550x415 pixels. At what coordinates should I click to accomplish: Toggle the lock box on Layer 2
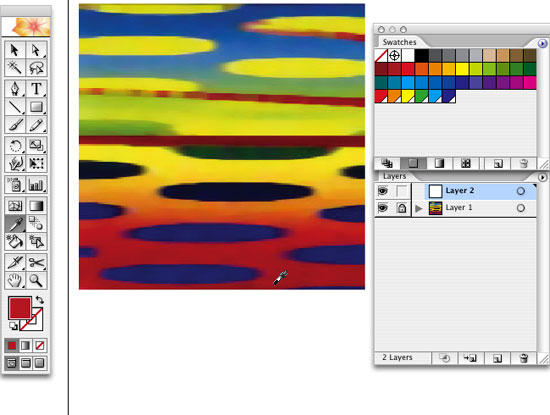point(401,191)
